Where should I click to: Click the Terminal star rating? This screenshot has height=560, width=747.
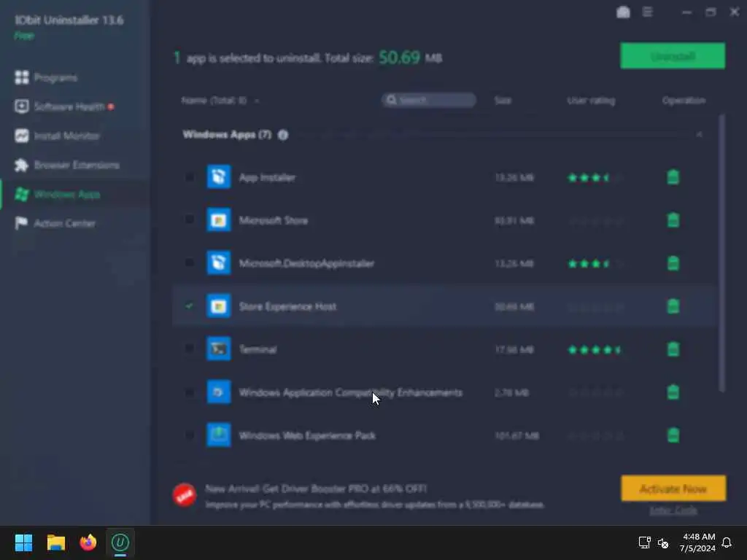(x=595, y=349)
